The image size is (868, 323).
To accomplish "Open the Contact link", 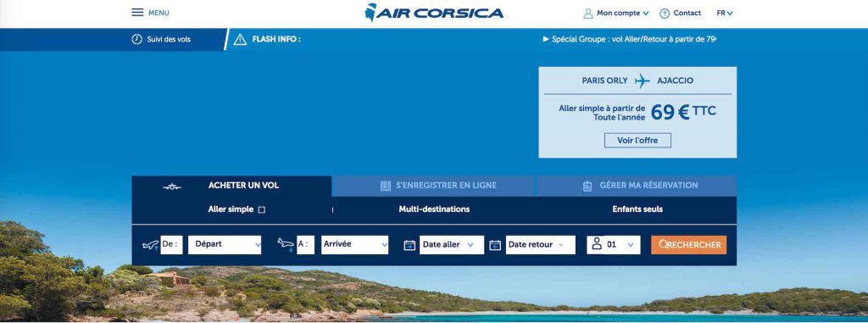I will coord(687,14).
